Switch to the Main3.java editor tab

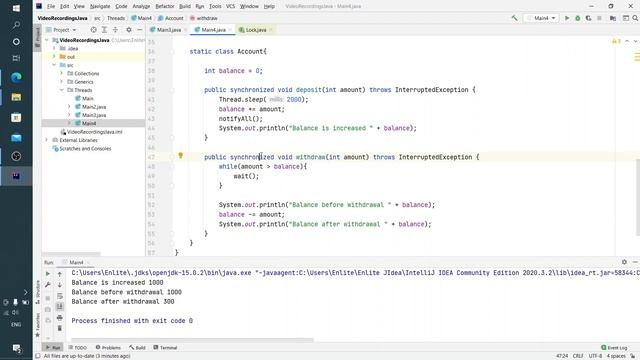[167, 30]
